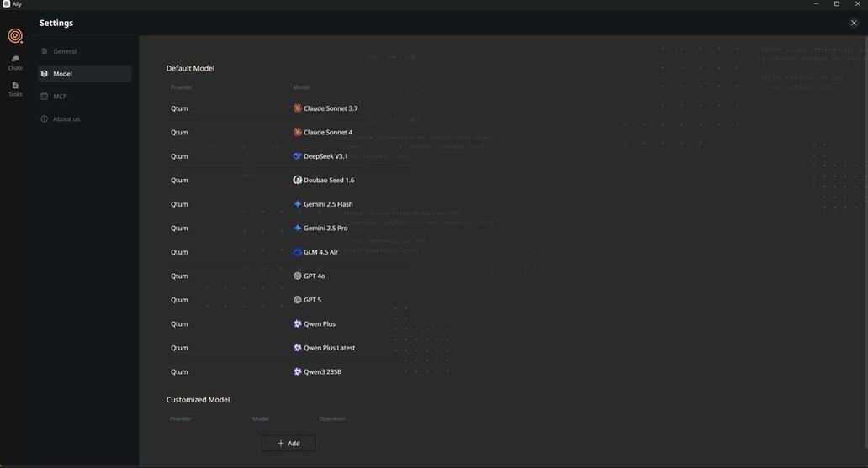The height and width of the screenshot is (468, 868).
Task: Select the Gemini 2.5 Flash model name
Action: pos(328,204)
